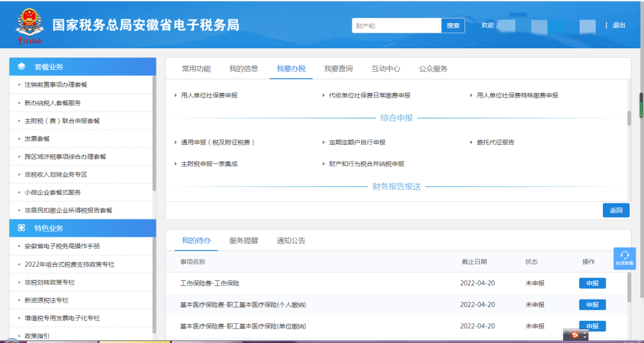Click the 套餐业务 stacked layers icon
The image size is (644, 343).
[x=21, y=67]
